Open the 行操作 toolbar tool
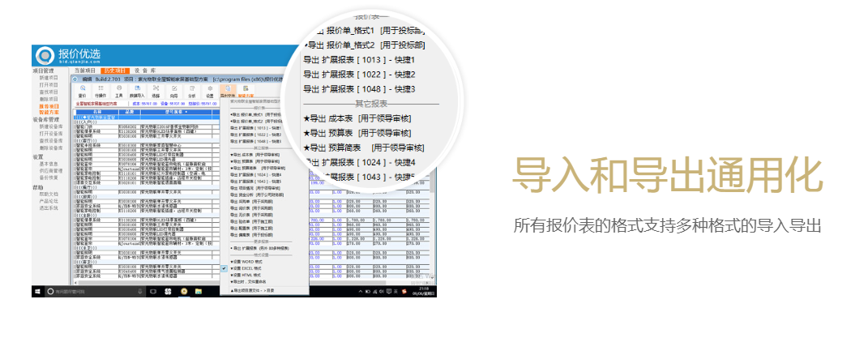 pos(100,91)
